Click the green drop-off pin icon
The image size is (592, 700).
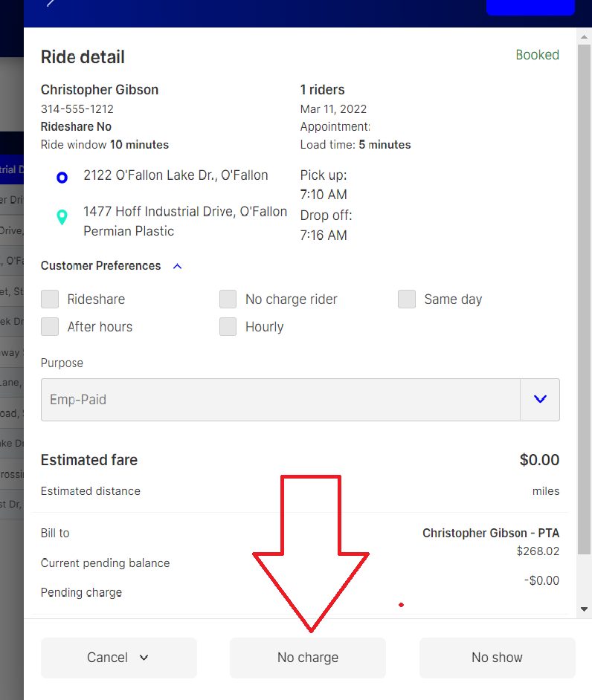point(62,217)
